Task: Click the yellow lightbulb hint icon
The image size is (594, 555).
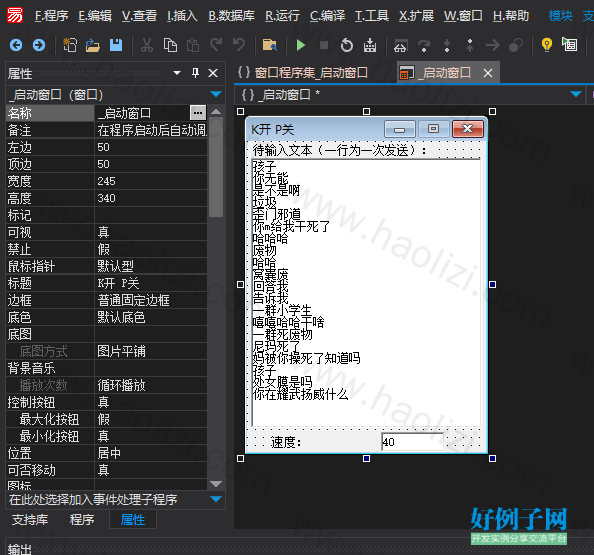Action: click(x=547, y=45)
